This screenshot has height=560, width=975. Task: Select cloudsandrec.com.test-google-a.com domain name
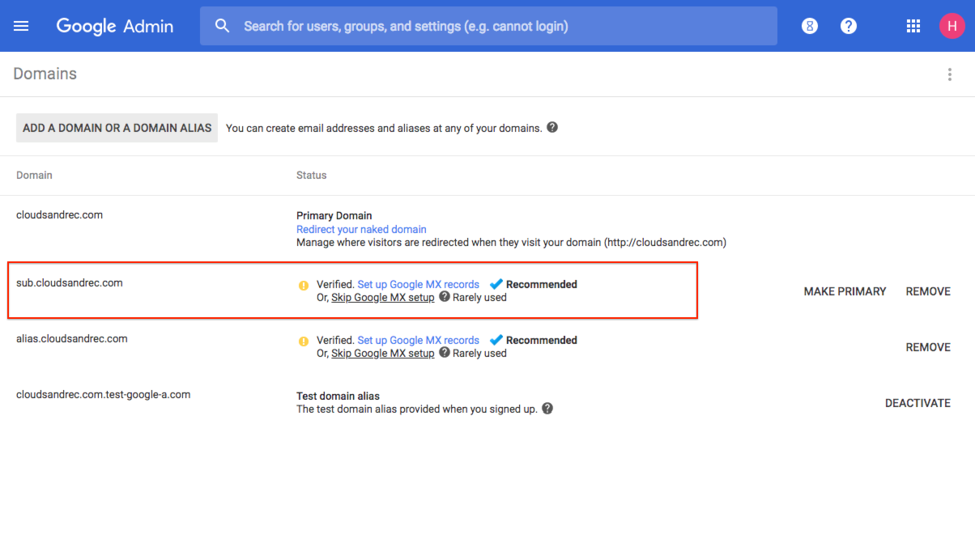click(x=104, y=395)
